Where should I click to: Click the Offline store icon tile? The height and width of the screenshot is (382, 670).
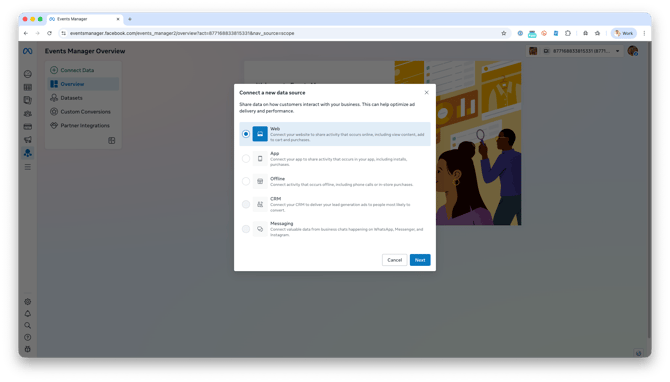click(260, 181)
